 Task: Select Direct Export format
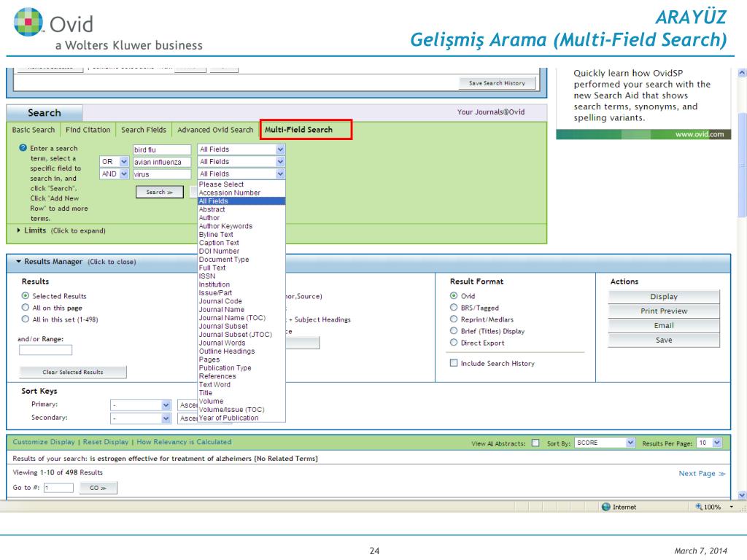point(454,343)
